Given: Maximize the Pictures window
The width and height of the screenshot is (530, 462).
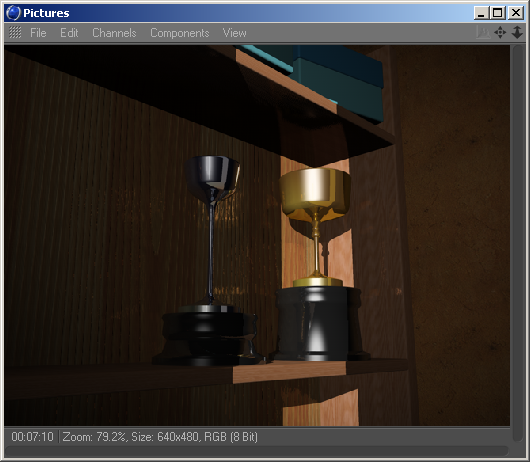Looking at the screenshot, I should 498,13.
